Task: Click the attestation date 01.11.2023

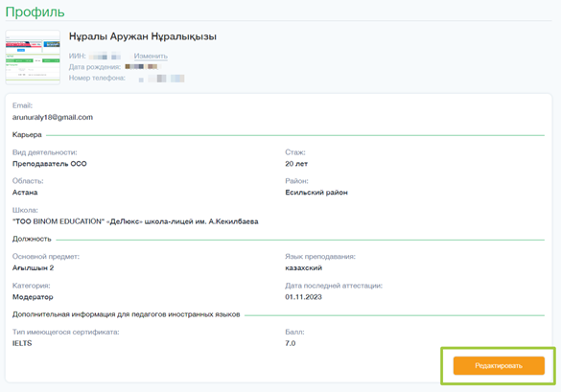Action: (x=303, y=297)
